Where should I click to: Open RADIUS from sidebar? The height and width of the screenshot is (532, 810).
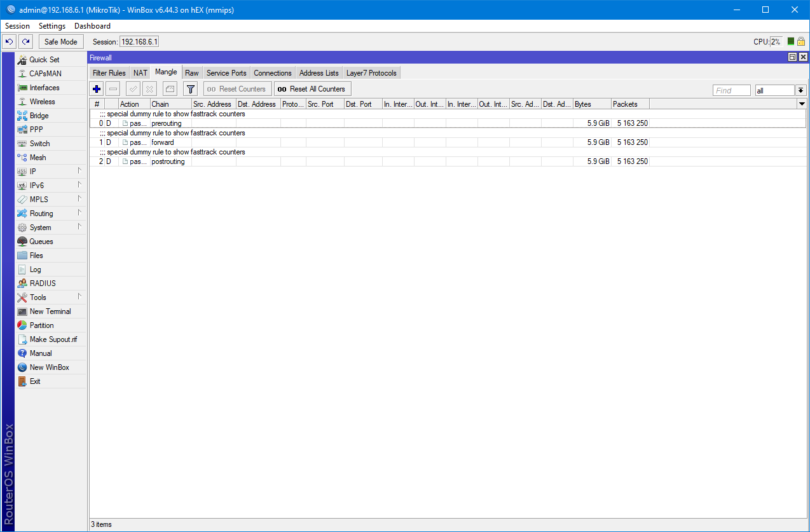coord(51,283)
